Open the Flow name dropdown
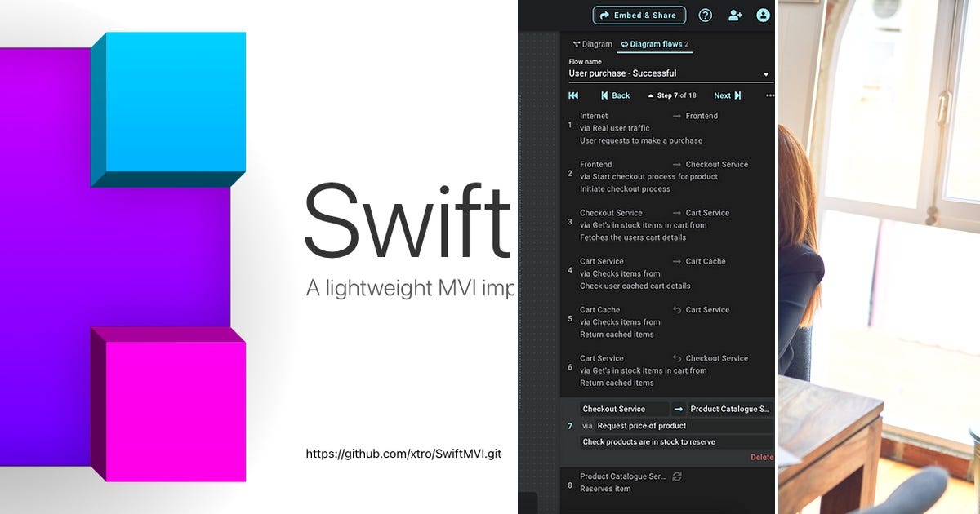980x514 pixels. point(670,73)
